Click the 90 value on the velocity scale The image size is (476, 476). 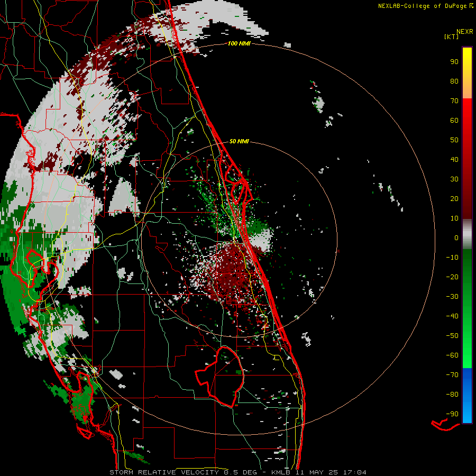click(454, 62)
